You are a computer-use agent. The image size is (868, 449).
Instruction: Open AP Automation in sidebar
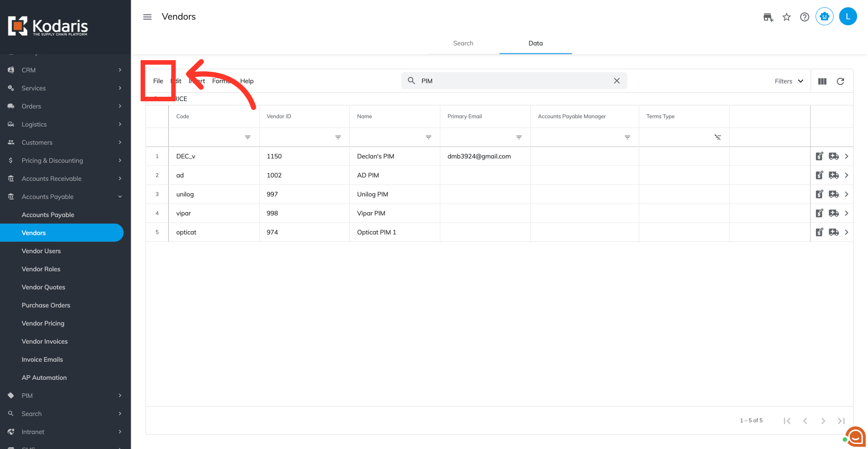pyautogui.click(x=44, y=378)
